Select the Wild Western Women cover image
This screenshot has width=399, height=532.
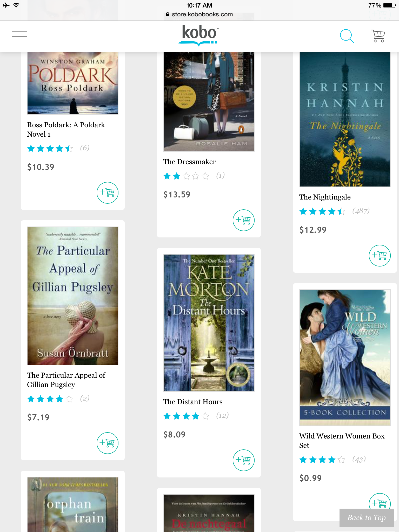click(x=345, y=358)
